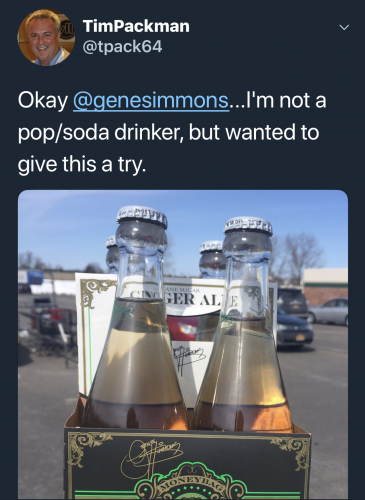Screen dimensions: 365x500
Task: Tap the gold corner ornament on white carton
Action: (x=93, y=291)
